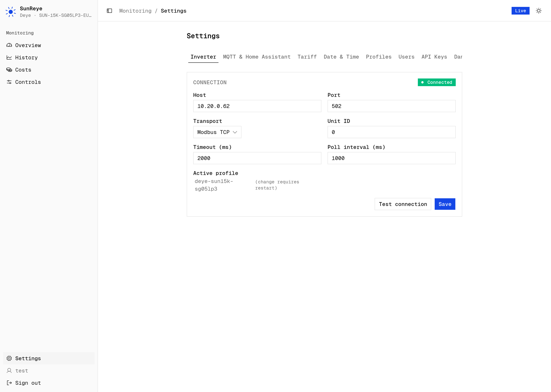
Task: Focus the Port input field
Action: tap(391, 106)
